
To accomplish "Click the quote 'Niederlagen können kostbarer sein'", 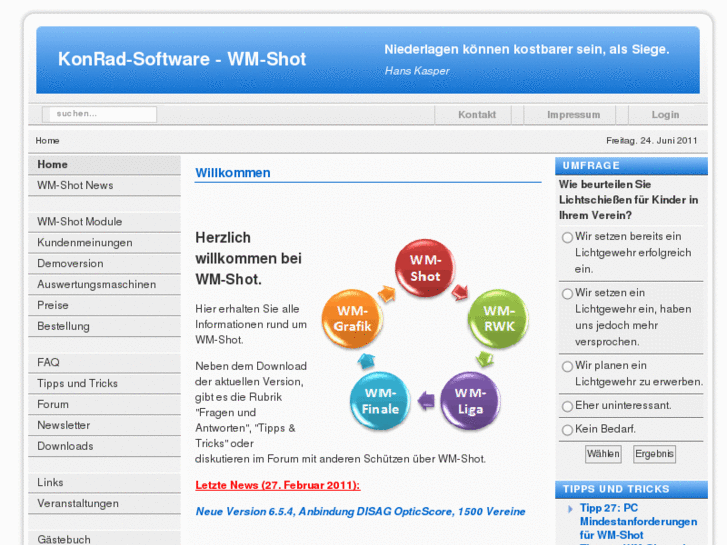I will (x=527, y=49).
